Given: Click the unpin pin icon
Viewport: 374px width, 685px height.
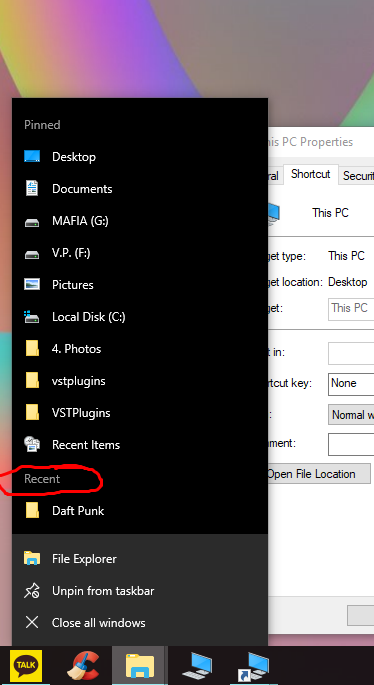Looking at the screenshot, I should [32, 591].
